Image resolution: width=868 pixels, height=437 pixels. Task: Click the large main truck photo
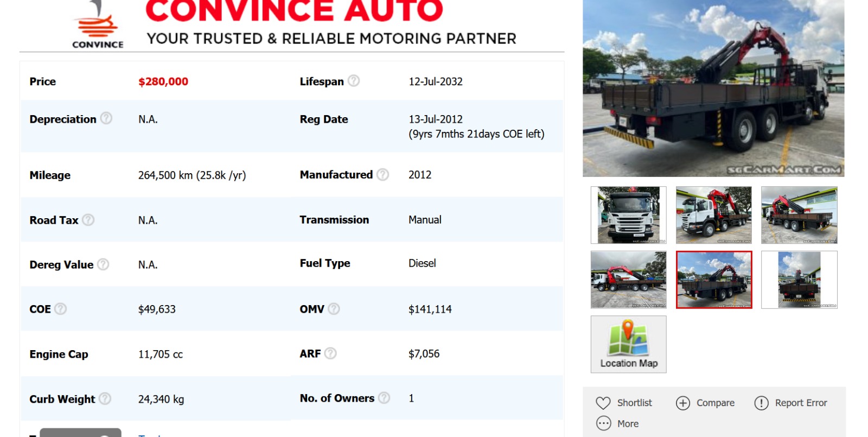point(713,88)
